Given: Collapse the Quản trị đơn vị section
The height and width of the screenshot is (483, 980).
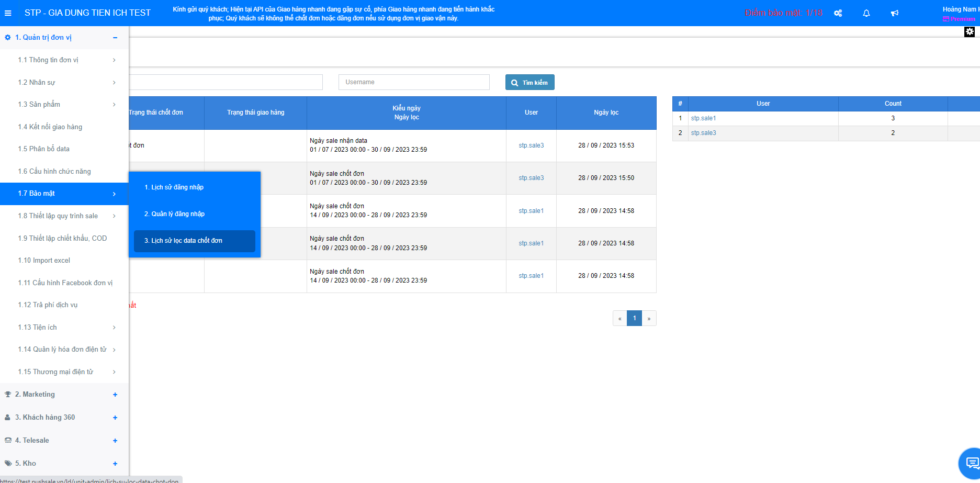Looking at the screenshot, I should tap(115, 38).
